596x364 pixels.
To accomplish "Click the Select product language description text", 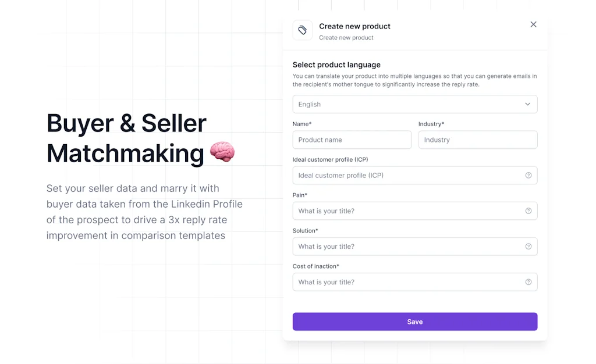I will (414, 80).
